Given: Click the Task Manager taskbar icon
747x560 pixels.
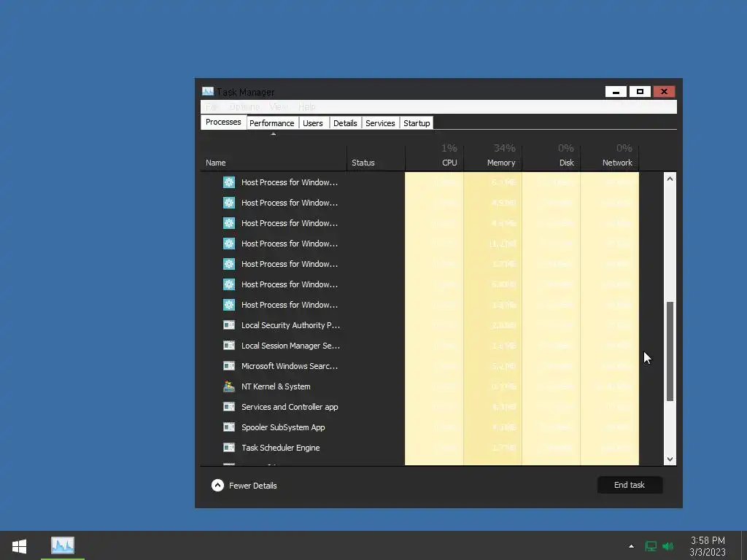Looking at the screenshot, I should click(63, 545).
